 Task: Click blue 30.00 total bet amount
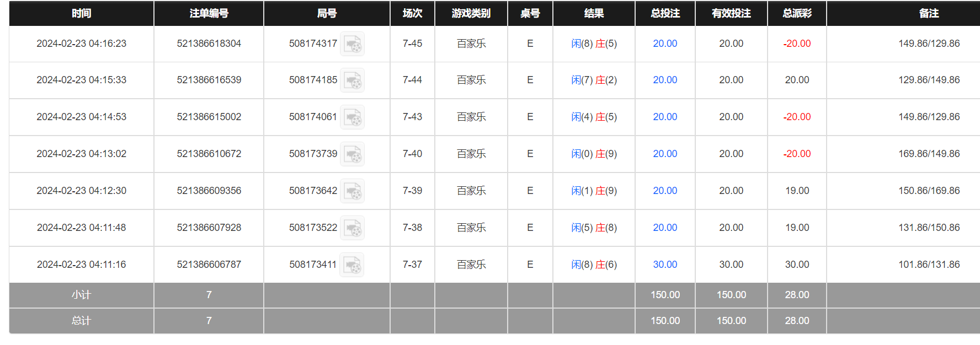coord(665,265)
